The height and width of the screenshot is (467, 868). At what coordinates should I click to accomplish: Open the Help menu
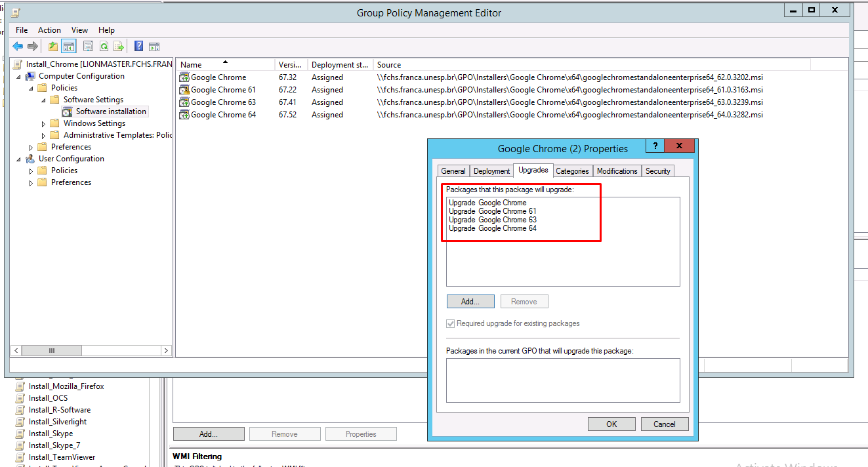pos(106,30)
